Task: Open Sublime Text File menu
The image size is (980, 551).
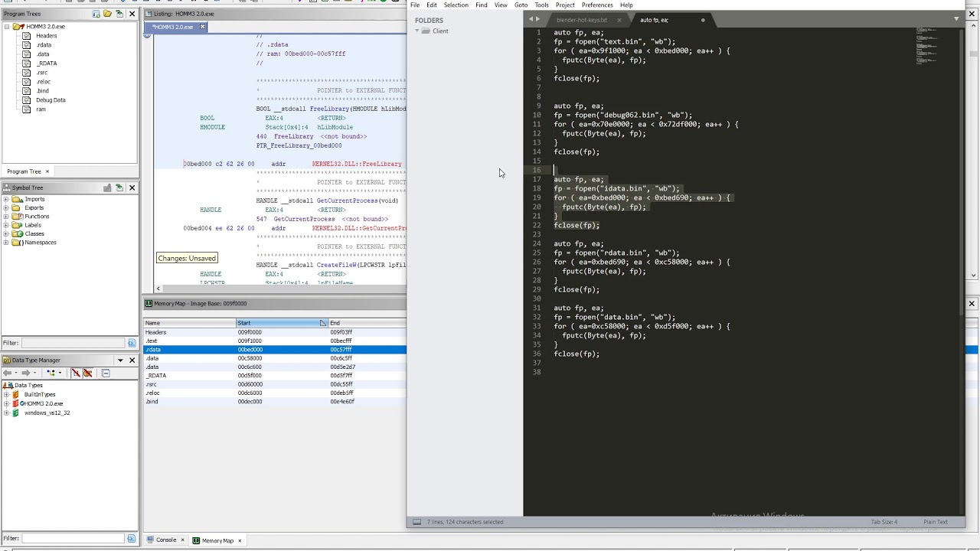Action: point(415,5)
